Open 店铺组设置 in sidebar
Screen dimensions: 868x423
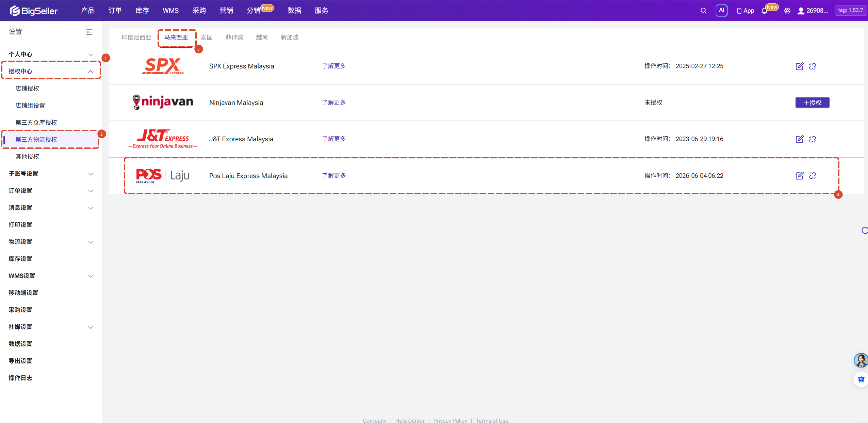point(30,106)
